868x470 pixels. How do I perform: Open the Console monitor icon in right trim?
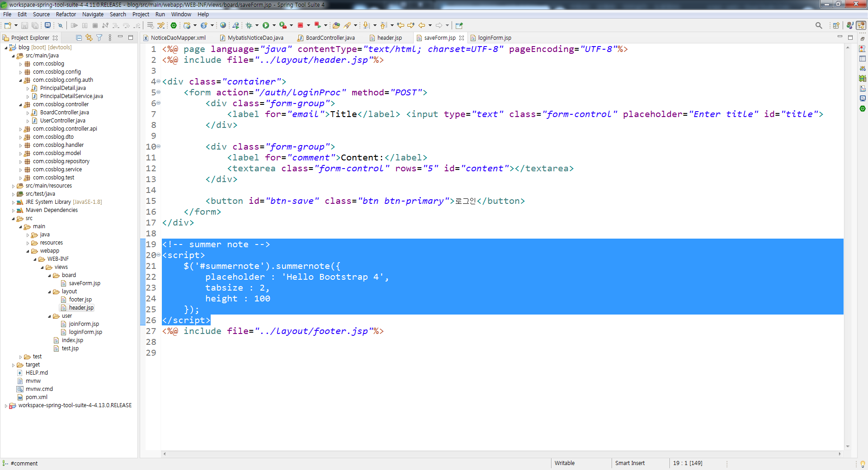click(x=863, y=98)
